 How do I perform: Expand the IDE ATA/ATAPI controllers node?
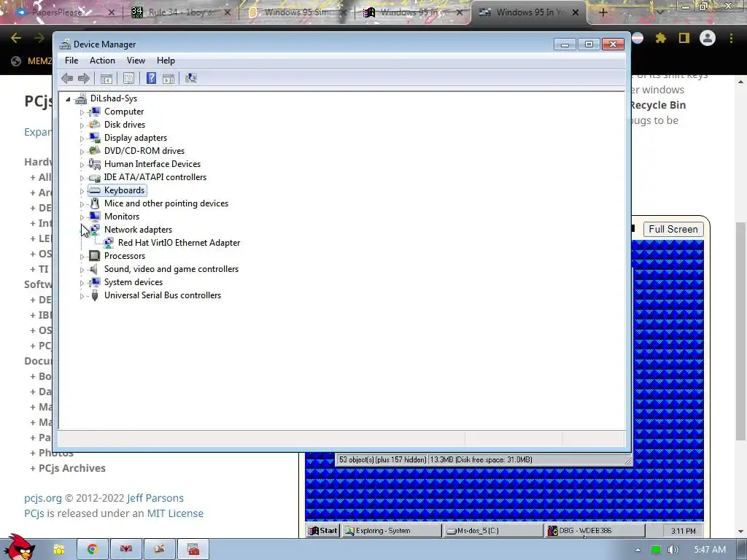(82, 178)
